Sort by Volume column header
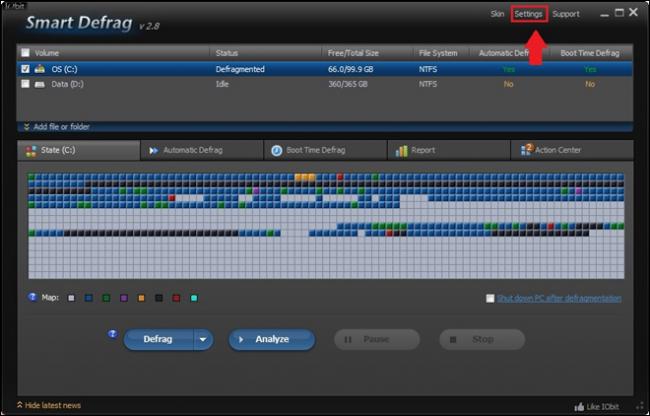650x416 pixels. (x=46, y=53)
